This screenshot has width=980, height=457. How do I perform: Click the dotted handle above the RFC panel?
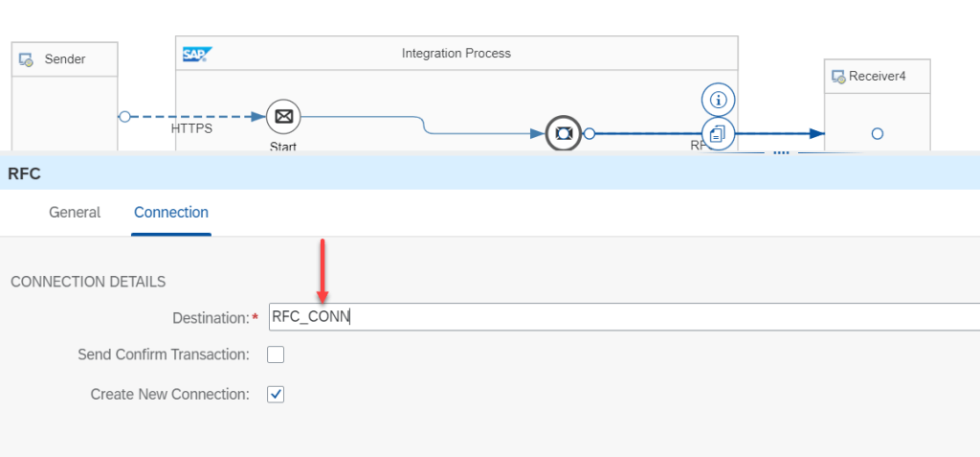pos(780,152)
